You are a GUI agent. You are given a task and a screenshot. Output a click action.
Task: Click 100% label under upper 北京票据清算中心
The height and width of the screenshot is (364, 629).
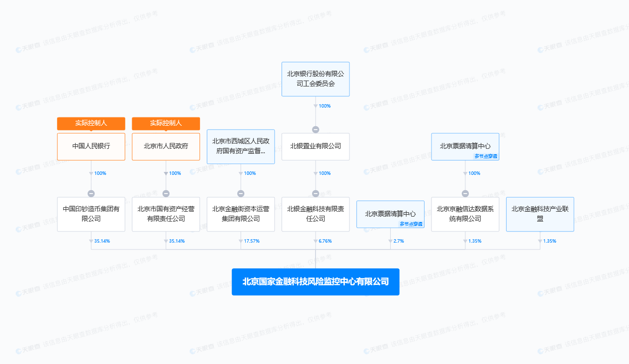(474, 173)
